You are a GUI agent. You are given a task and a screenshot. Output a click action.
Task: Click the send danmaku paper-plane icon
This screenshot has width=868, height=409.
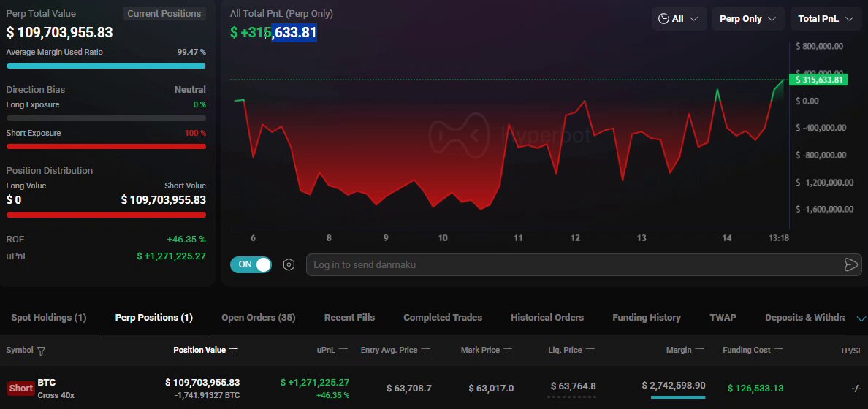(x=851, y=264)
